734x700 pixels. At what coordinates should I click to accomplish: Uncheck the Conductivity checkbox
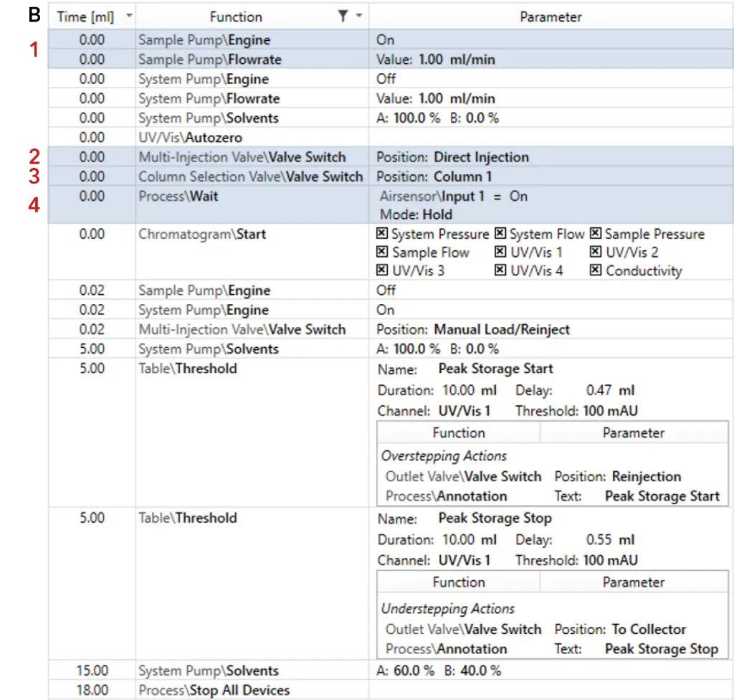point(596,271)
